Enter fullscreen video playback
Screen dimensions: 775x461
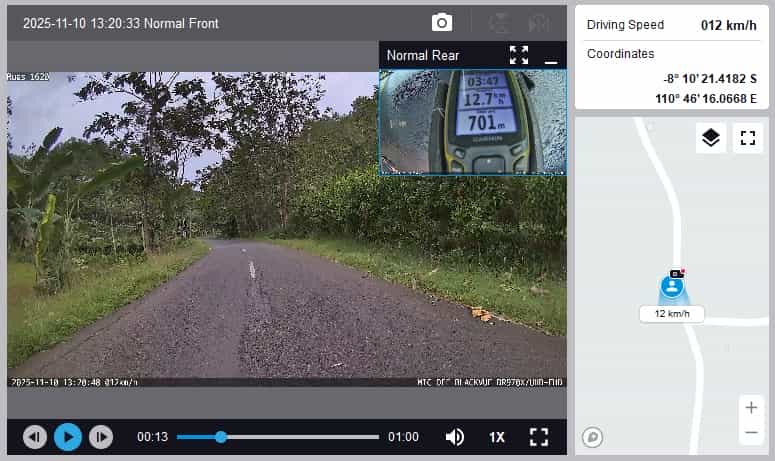[539, 437]
